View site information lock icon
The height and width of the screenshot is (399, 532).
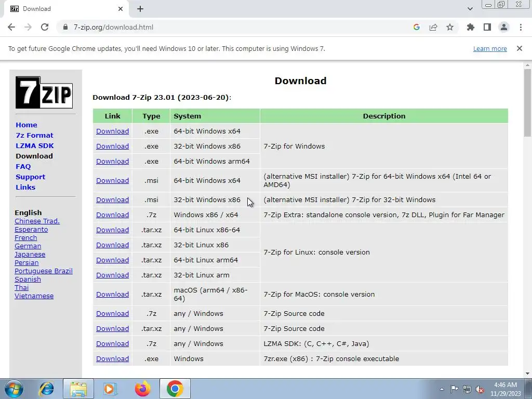pos(65,27)
